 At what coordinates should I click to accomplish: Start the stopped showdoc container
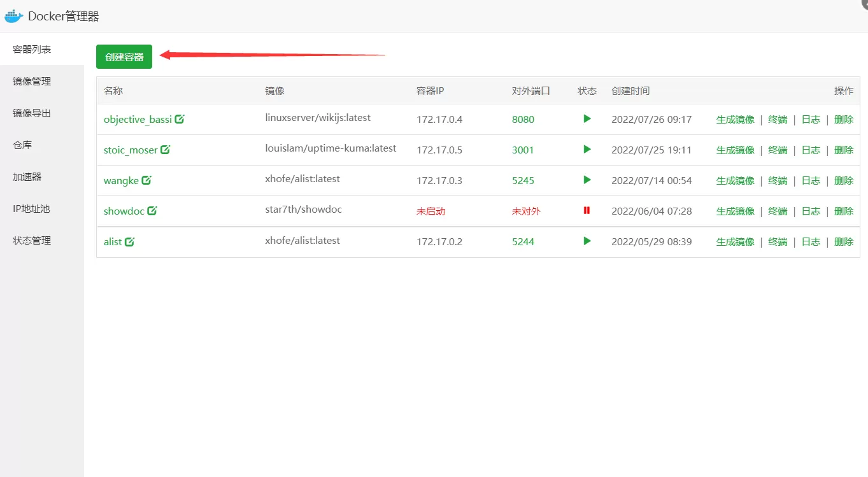[x=587, y=211]
